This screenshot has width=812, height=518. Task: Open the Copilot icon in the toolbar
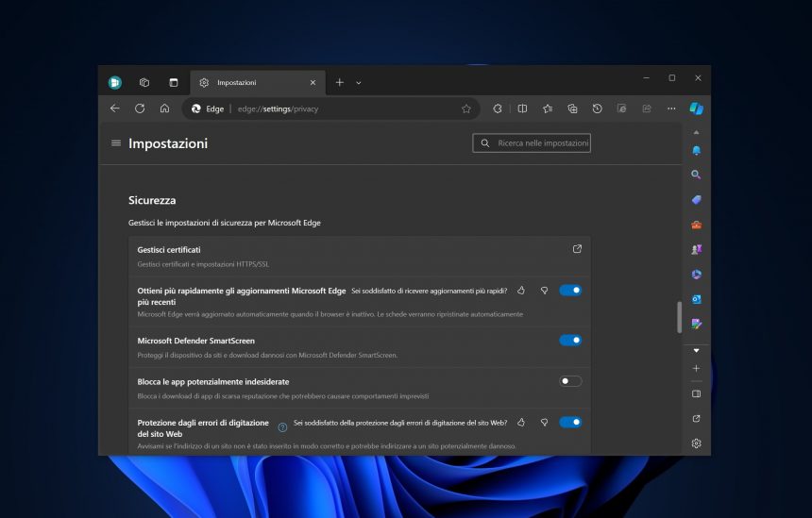pyautogui.click(x=697, y=109)
